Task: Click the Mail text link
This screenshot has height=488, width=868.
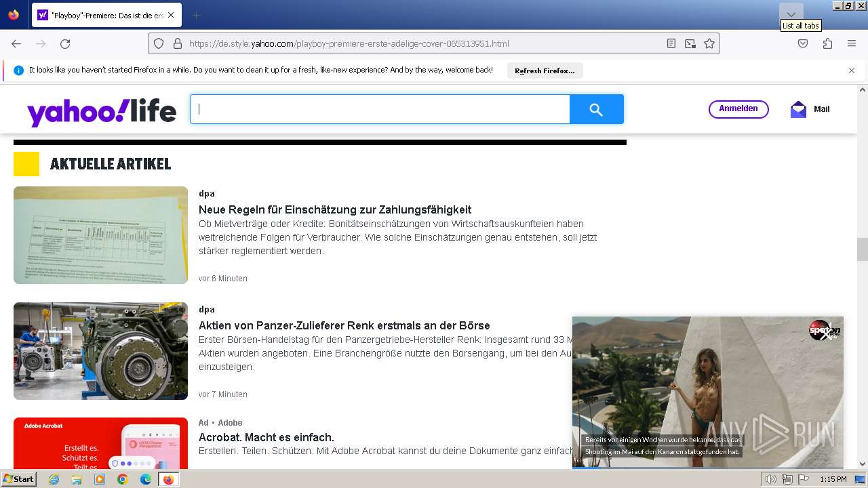Action: click(x=822, y=109)
